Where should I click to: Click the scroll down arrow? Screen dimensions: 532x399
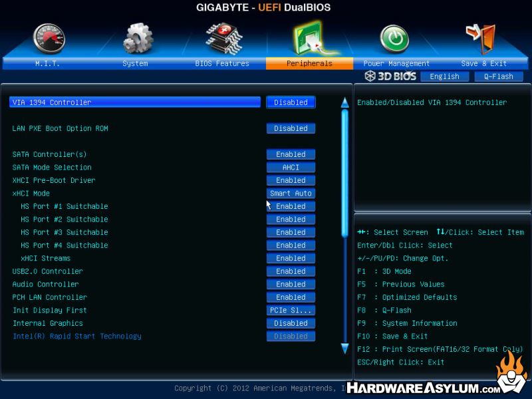click(344, 348)
